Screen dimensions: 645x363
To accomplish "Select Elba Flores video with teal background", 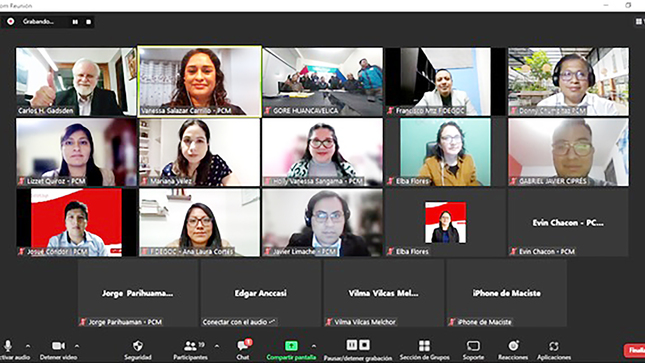I will pyautogui.click(x=445, y=152).
